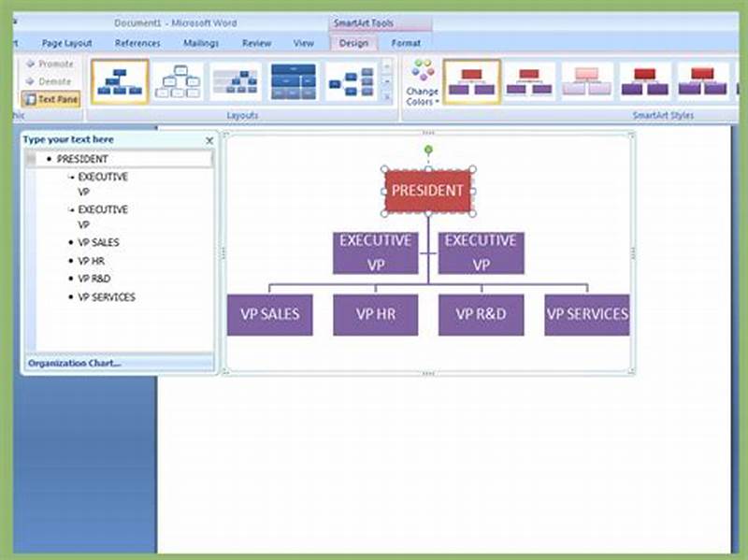The height and width of the screenshot is (560, 748).
Task: Close the Type your text here pane
Action: 209,140
